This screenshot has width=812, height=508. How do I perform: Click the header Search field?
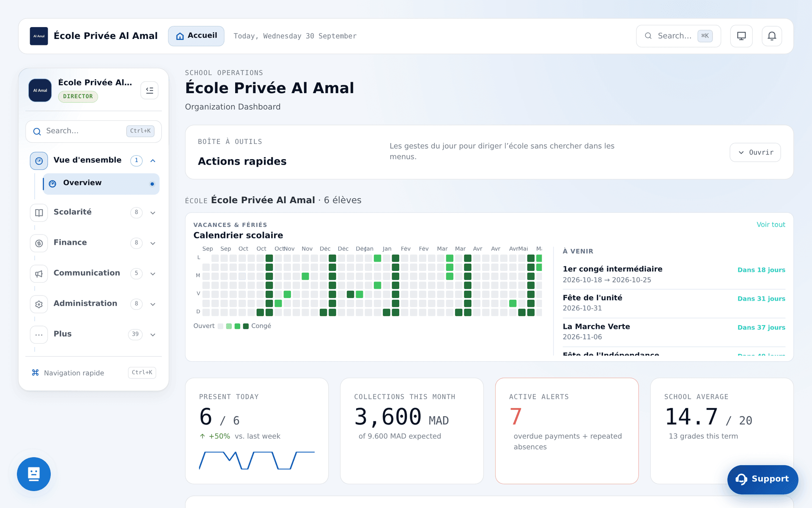tap(678, 36)
